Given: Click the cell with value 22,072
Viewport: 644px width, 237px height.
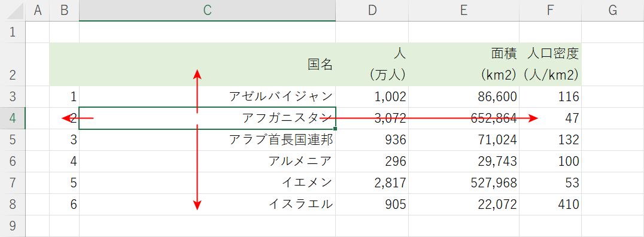Looking at the screenshot, I should 464,205.
